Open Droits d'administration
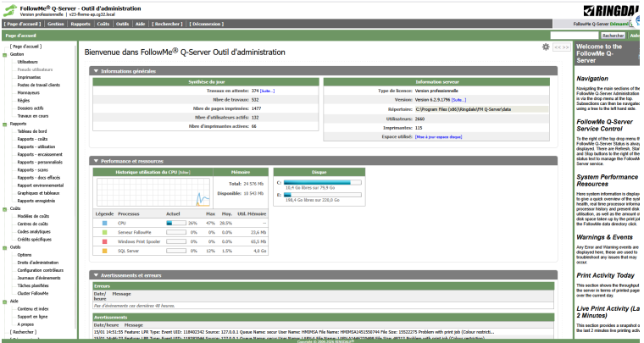 tap(38, 263)
